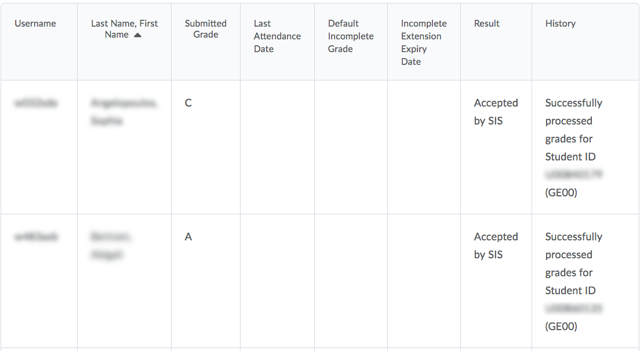Select the Submitted Grade column header
The height and width of the screenshot is (351, 644).
pos(205,30)
